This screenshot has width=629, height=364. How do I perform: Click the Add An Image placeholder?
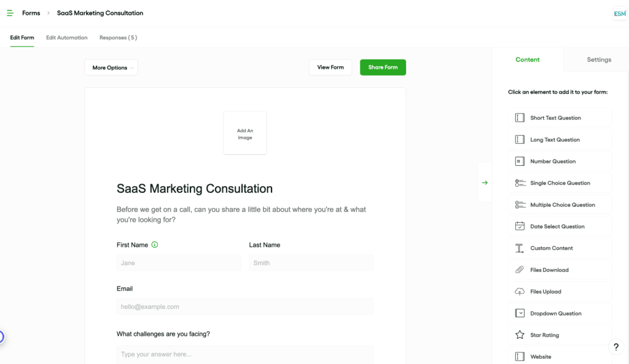coord(245,133)
